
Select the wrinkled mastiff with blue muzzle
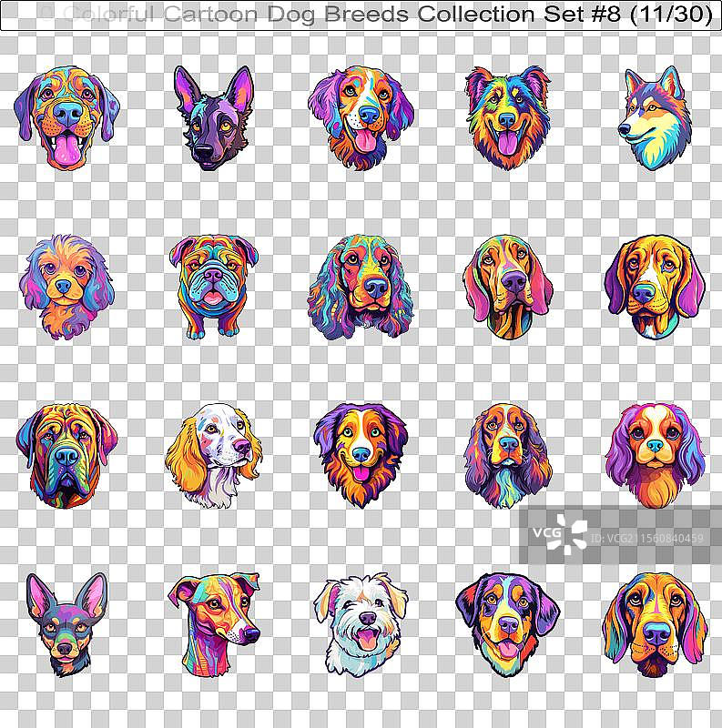pos(66,454)
